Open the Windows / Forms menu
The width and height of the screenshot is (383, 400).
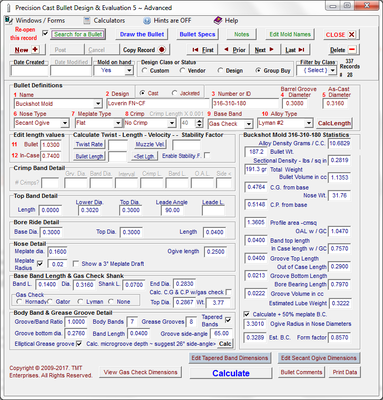(x=35, y=20)
